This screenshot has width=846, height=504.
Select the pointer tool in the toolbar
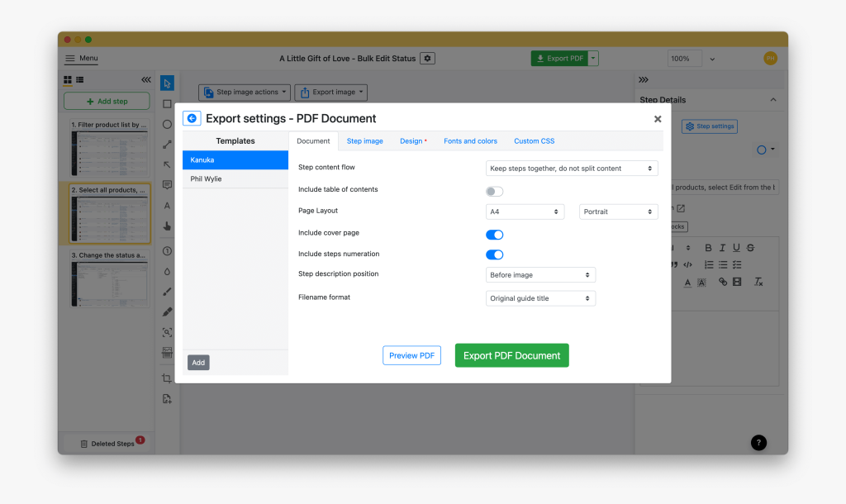pos(167,83)
